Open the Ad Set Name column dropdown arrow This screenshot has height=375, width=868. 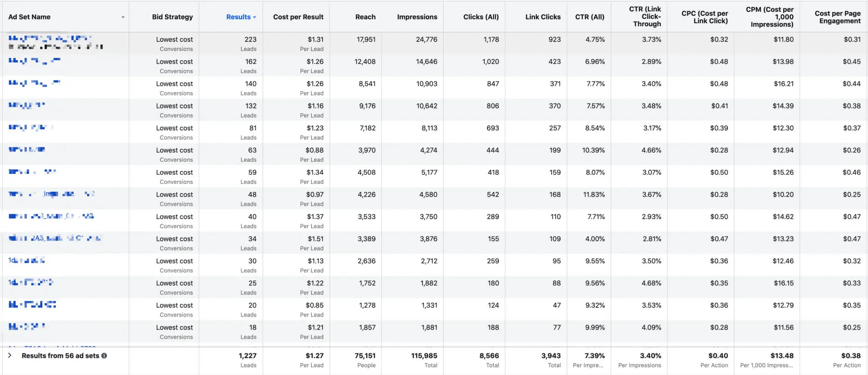pyautogui.click(x=123, y=17)
